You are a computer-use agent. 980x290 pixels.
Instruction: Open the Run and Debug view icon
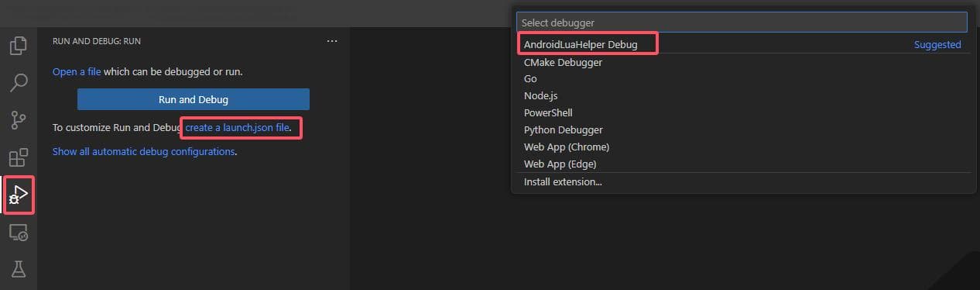[18, 195]
